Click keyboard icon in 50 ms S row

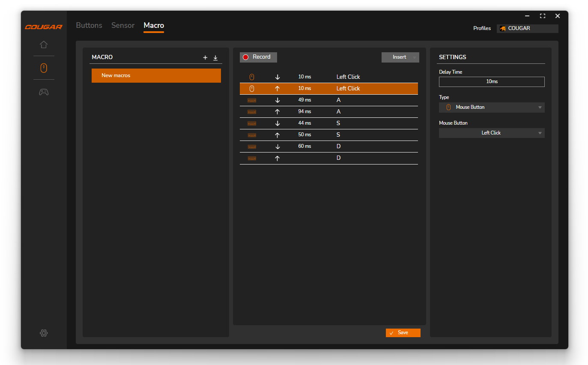[252, 135]
